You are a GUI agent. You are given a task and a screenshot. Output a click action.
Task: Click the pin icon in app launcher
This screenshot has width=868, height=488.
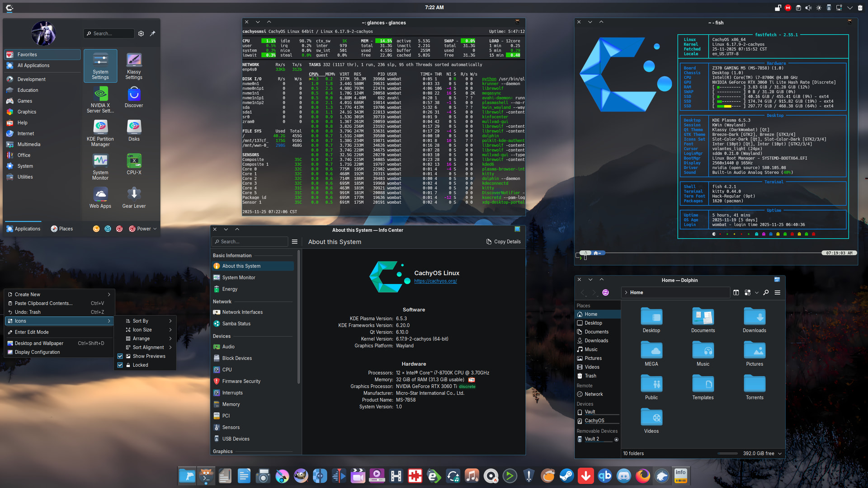153,33
